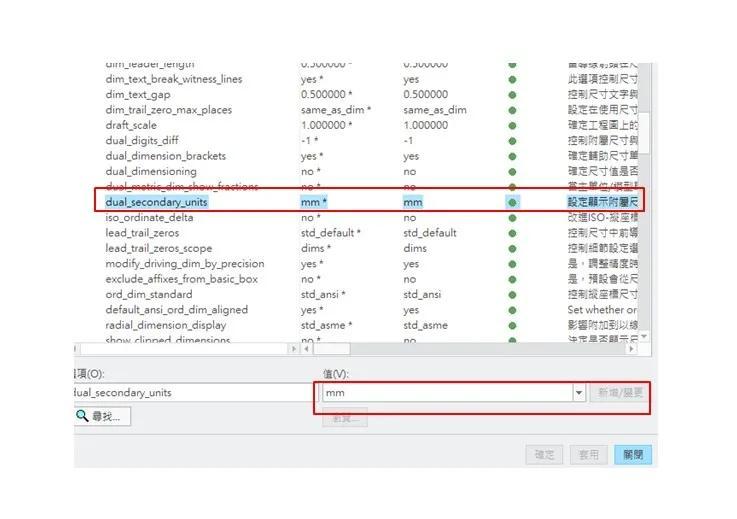Click the green status dot for draft_scale
737x519 pixels.
tap(512, 126)
